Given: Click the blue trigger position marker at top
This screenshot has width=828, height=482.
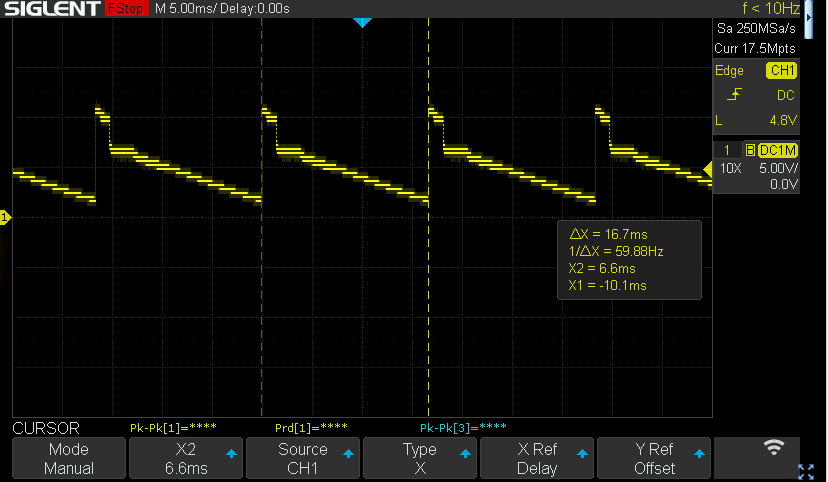Looking at the screenshot, I should click(x=362, y=22).
